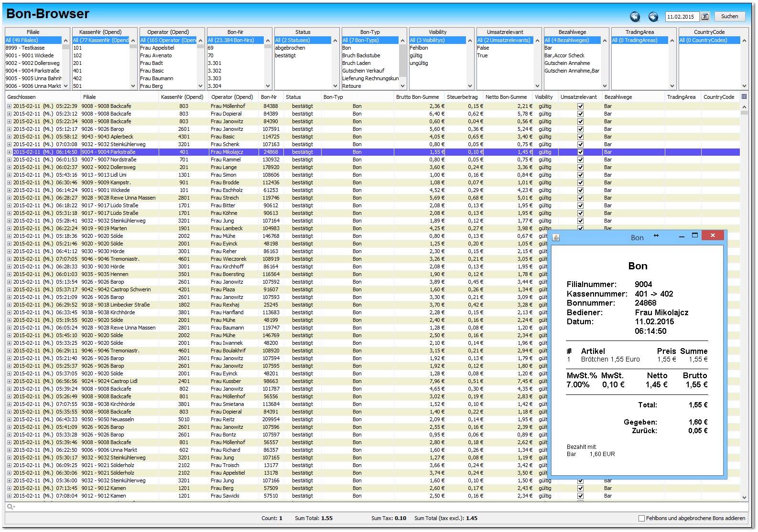Select abgebrochen in Status filter
The image size is (758, 532).
[303, 48]
